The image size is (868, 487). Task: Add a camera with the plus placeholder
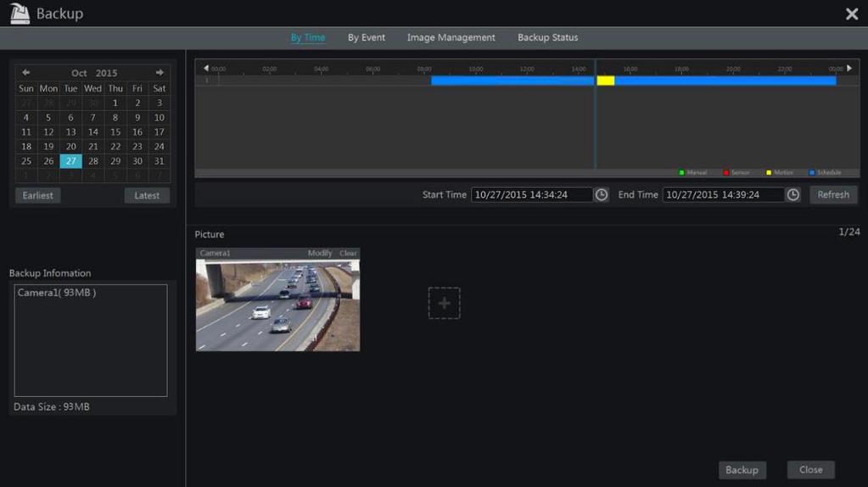[444, 303]
